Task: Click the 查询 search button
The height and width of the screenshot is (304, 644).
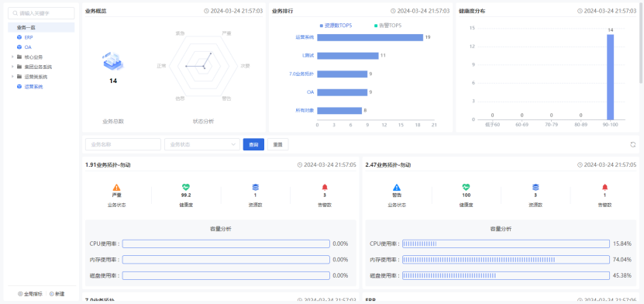Action: (x=253, y=144)
